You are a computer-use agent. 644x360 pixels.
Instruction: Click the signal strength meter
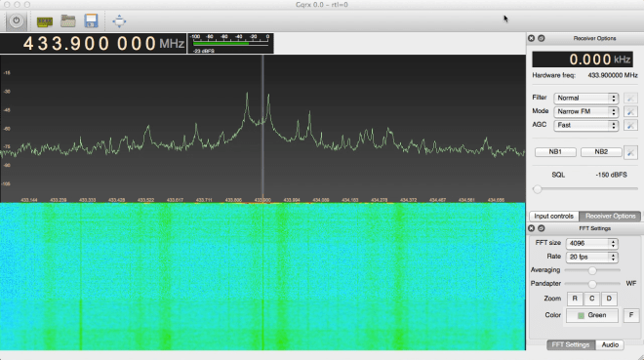click(x=230, y=44)
